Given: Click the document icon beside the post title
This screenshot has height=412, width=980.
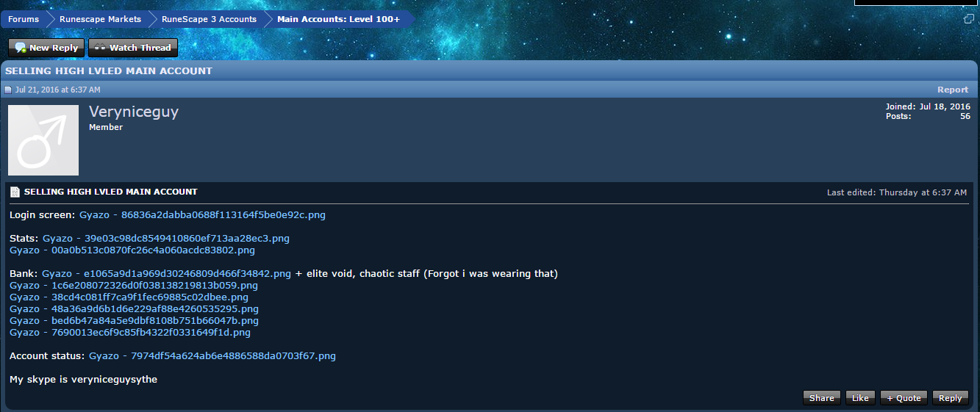Looking at the screenshot, I should 15,192.
